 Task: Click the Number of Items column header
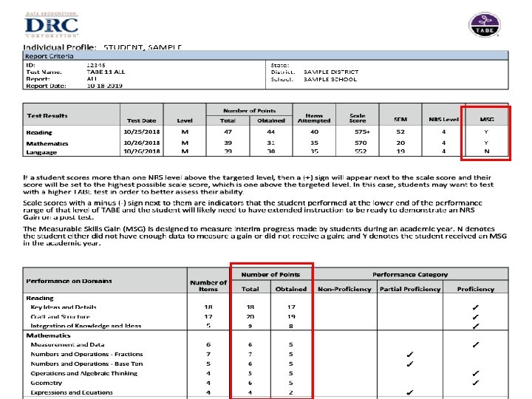coord(208,286)
